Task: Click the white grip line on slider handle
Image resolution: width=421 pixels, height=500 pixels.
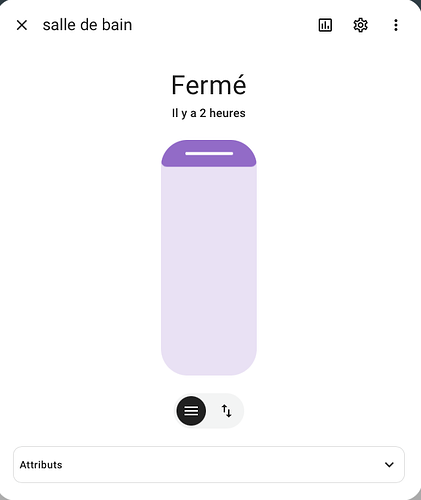Action: (209, 154)
